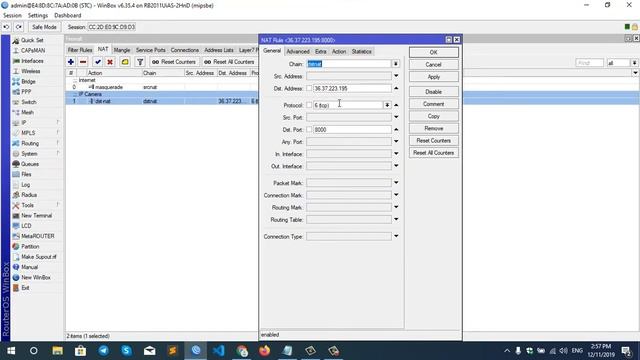
Task: Open New Terminal in sidebar
Action: pos(36,216)
